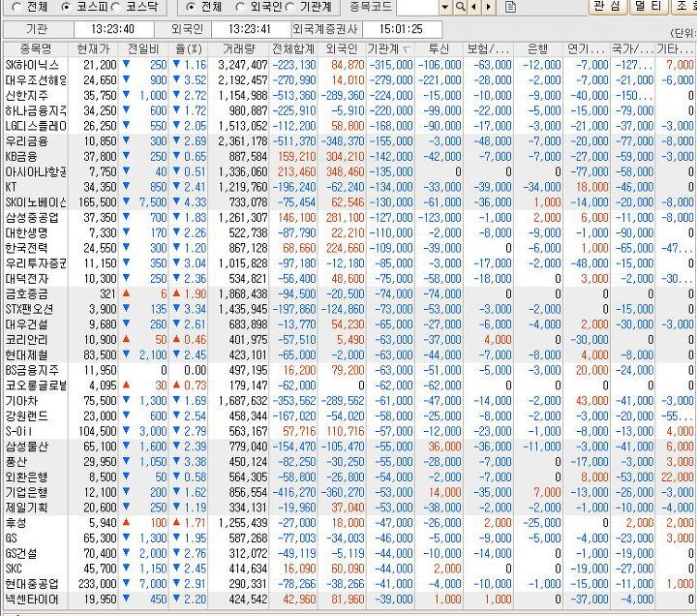
Task: Select the 코스피 radio button
Action: pyautogui.click(x=66, y=7)
